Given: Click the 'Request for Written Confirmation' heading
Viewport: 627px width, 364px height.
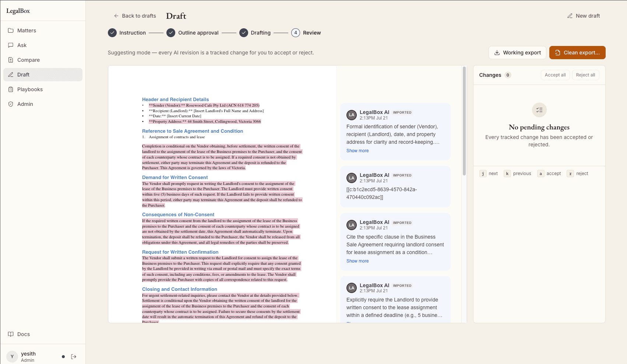Looking at the screenshot, I should (x=180, y=252).
